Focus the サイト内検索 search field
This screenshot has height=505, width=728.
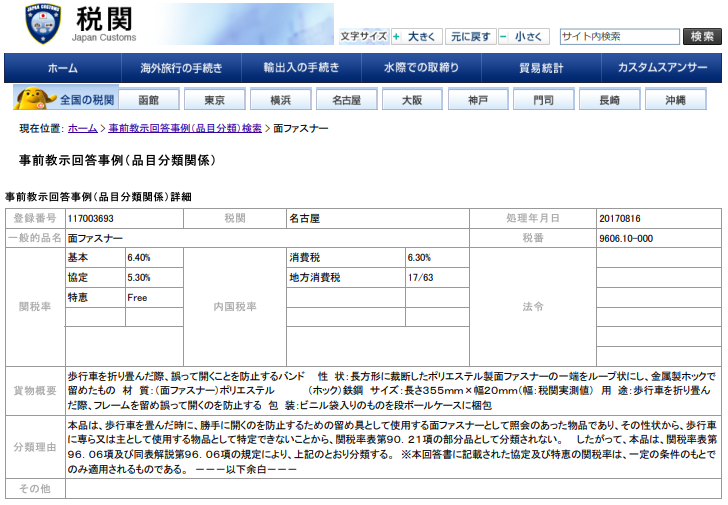[x=620, y=37]
